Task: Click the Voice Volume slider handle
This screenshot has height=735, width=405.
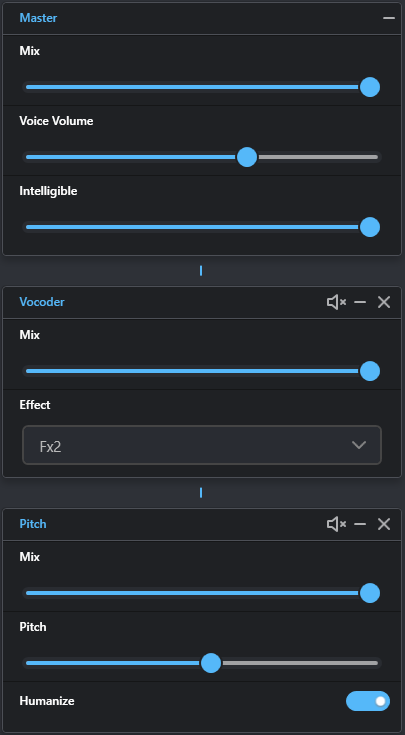Action: 247,157
